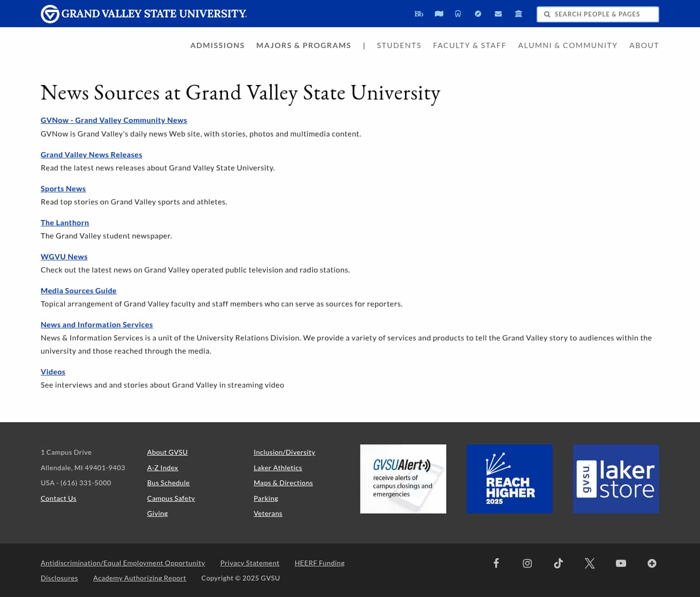Open the email envelope icon in the header
This screenshot has height=597, width=700.
498,14
